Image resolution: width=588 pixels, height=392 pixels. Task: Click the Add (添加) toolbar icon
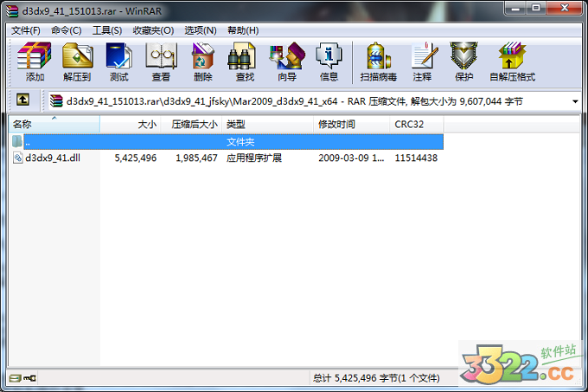tap(35, 62)
